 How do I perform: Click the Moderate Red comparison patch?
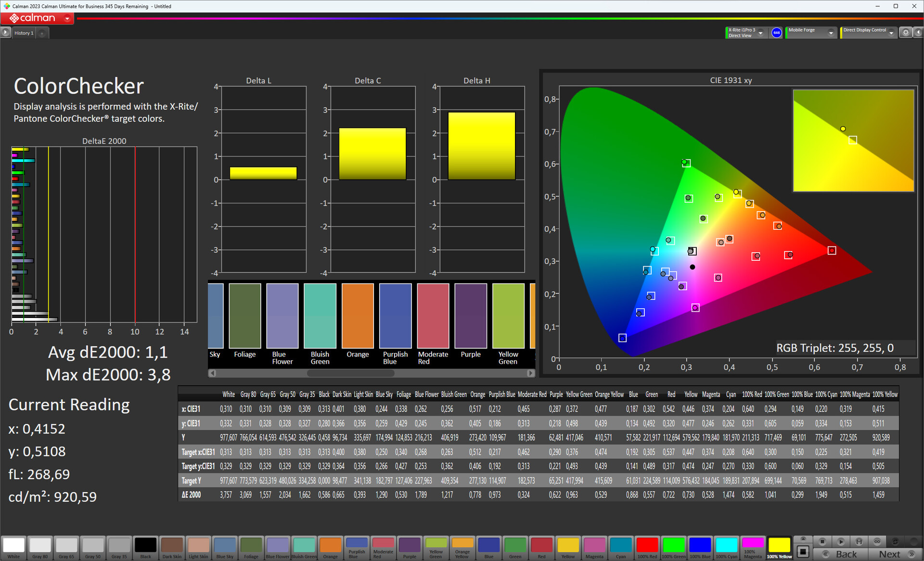433,316
